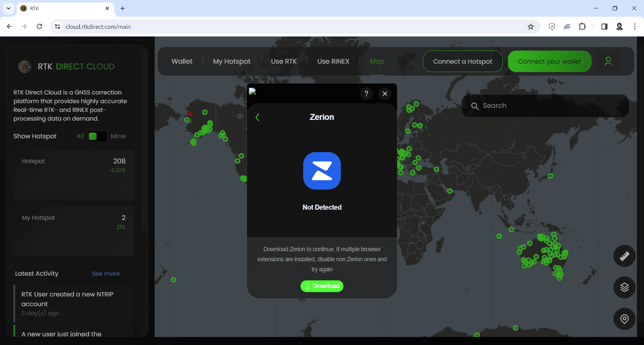Screen dimensions: 644x345
Task: Close the Zerion wallet dialog
Action: [x=385, y=94]
